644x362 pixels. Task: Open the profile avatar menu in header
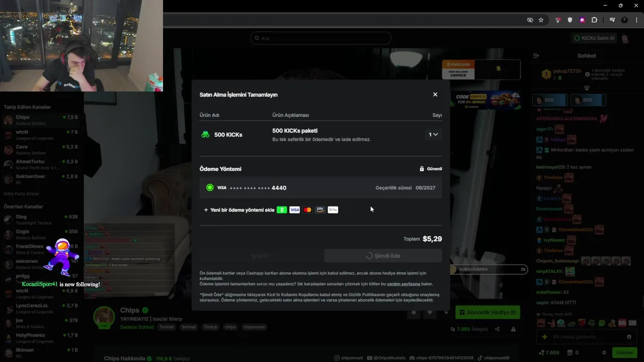click(x=625, y=38)
